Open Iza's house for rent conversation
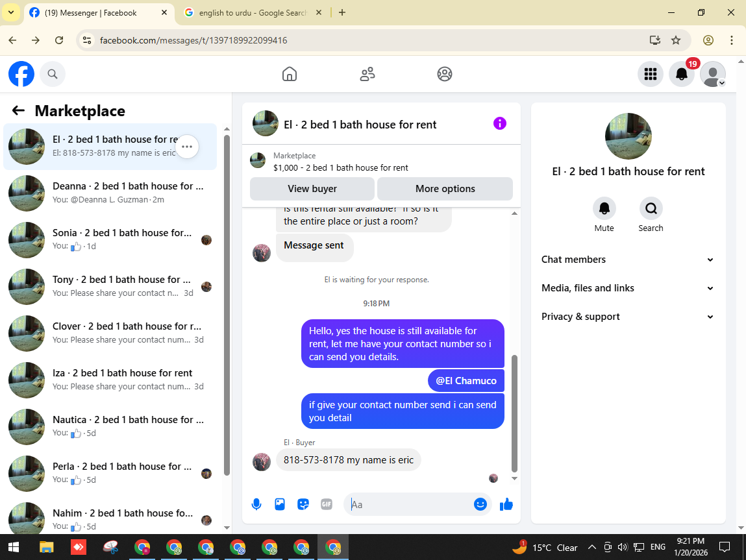746x560 pixels. [110, 380]
